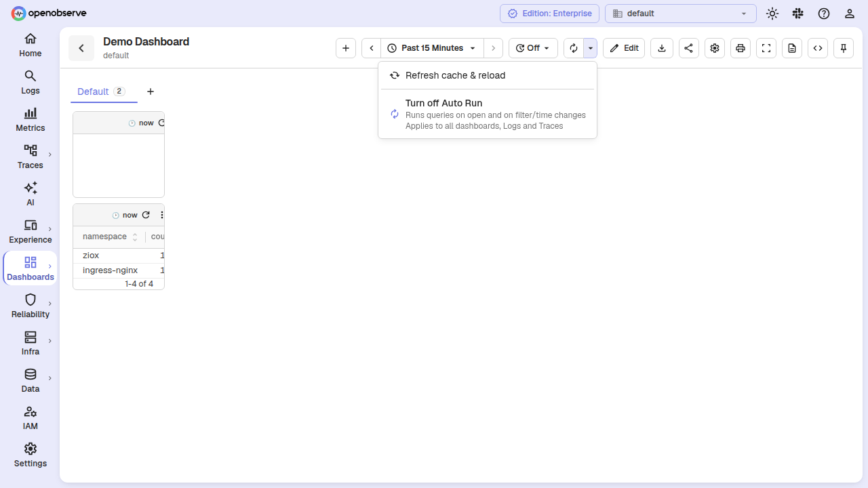Add a new dashboard tab

(x=151, y=91)
